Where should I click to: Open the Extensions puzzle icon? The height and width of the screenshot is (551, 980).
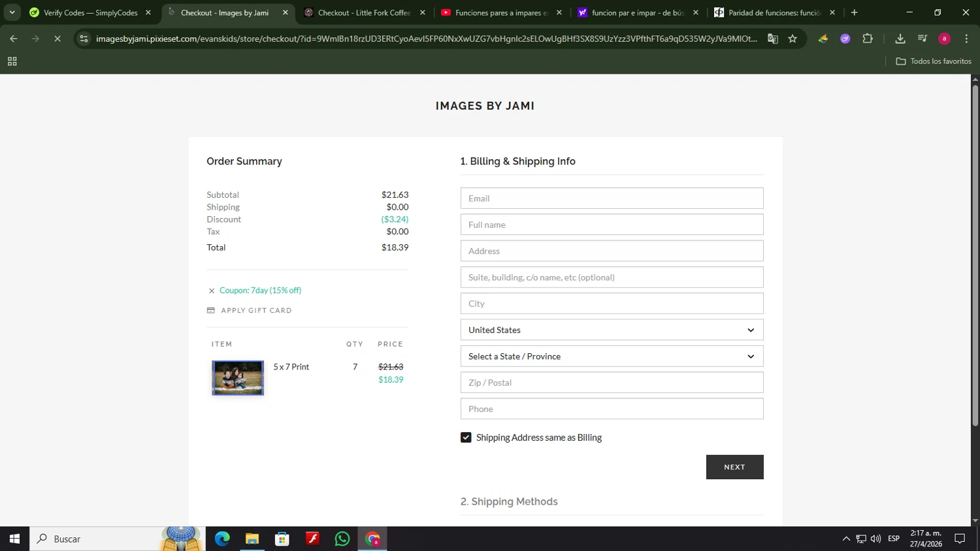pos(868,39)
